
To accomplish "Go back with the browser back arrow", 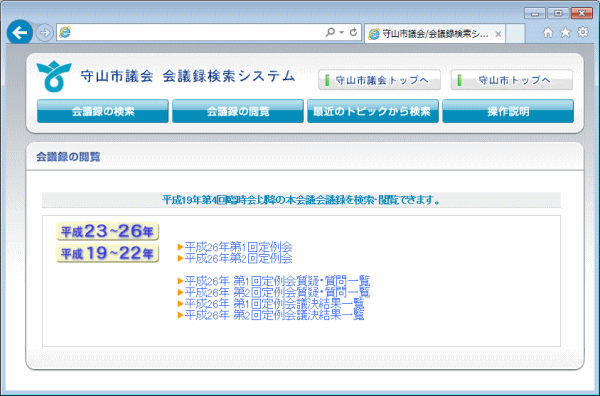I will coord(20,33).
